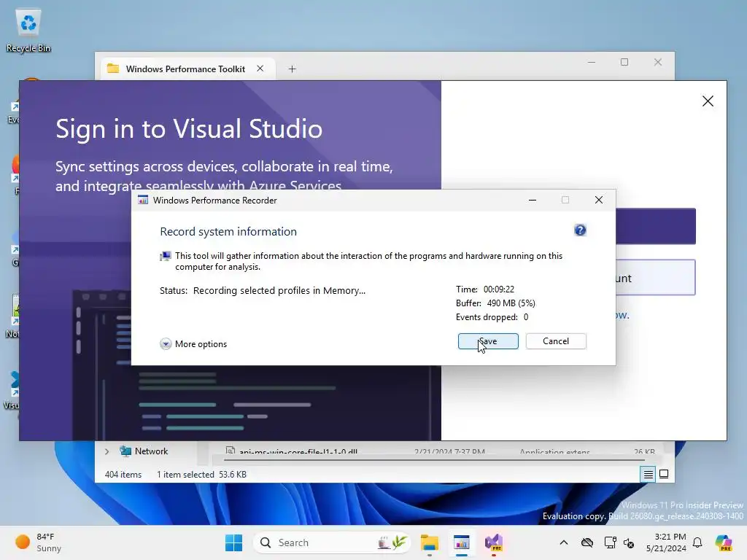Image resolution: width=747 pixels, height=560 pixels.
Task: Click the Windows Performance Recorder title bar icon
Action: (x=142, y=200)
